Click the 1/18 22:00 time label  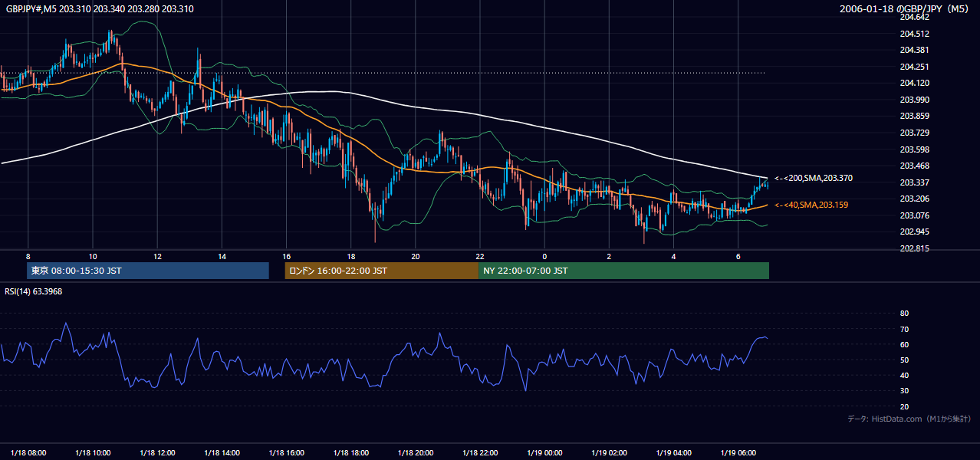[479, 452]
